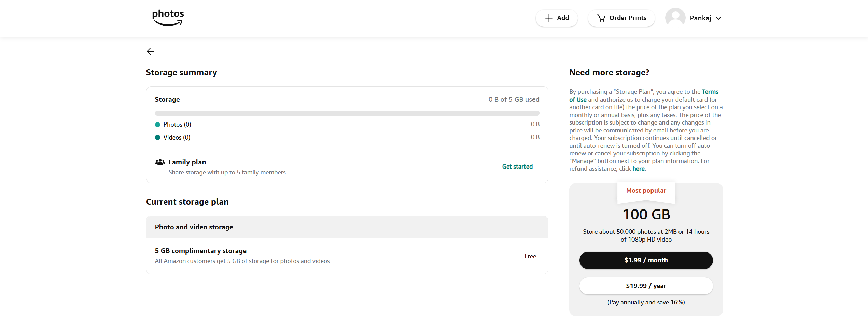The height and width of the screenshot is (318, 868).
Task: Click the Add plus icon
Action: pyautogui.click(x=549, y=18)
